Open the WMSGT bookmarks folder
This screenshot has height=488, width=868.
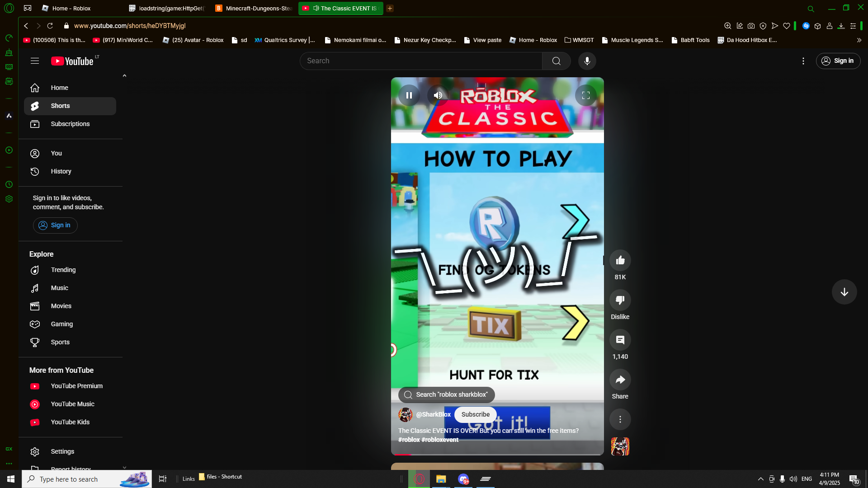pos(579,40)
